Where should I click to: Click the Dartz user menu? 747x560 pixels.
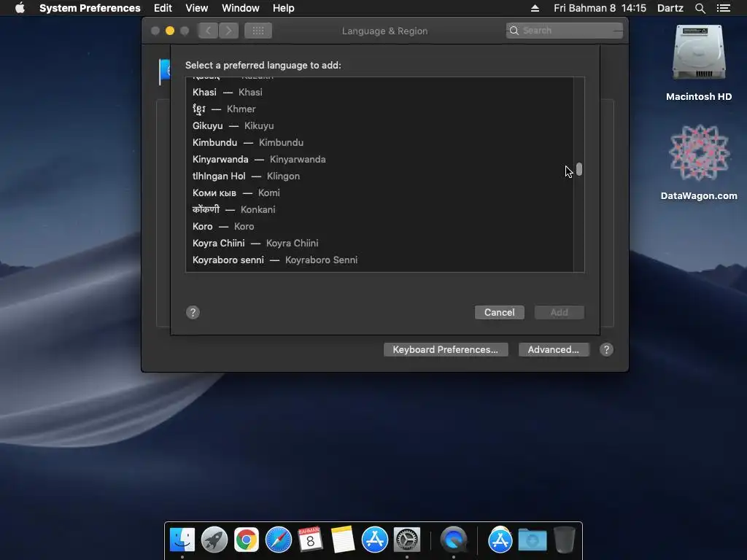pos(670,8)
